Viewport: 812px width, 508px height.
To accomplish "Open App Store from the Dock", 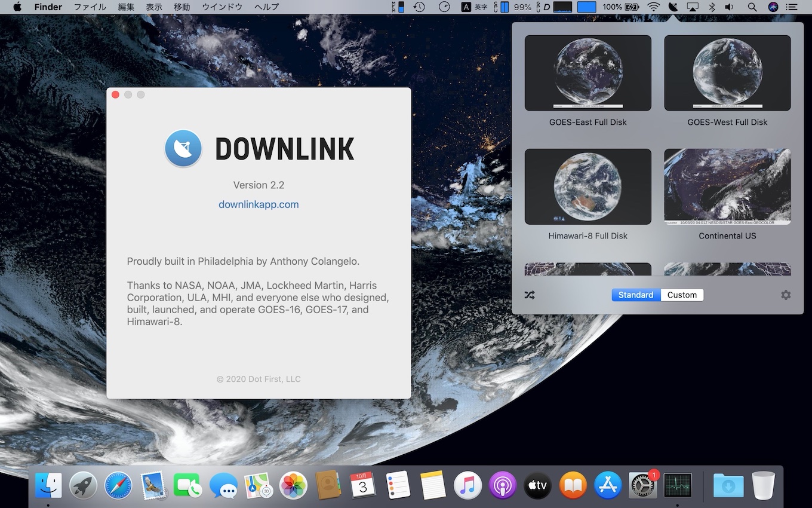I will [608, 485].
